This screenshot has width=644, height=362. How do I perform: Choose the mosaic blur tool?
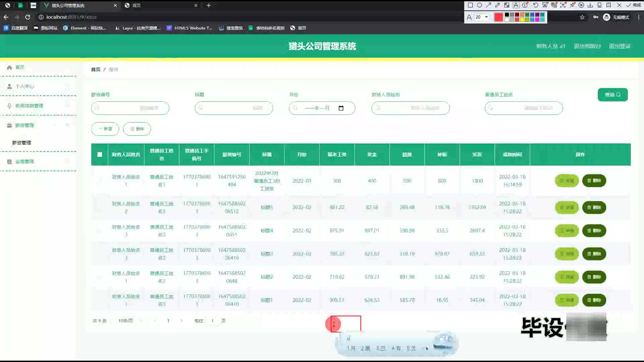pos(506,5)
